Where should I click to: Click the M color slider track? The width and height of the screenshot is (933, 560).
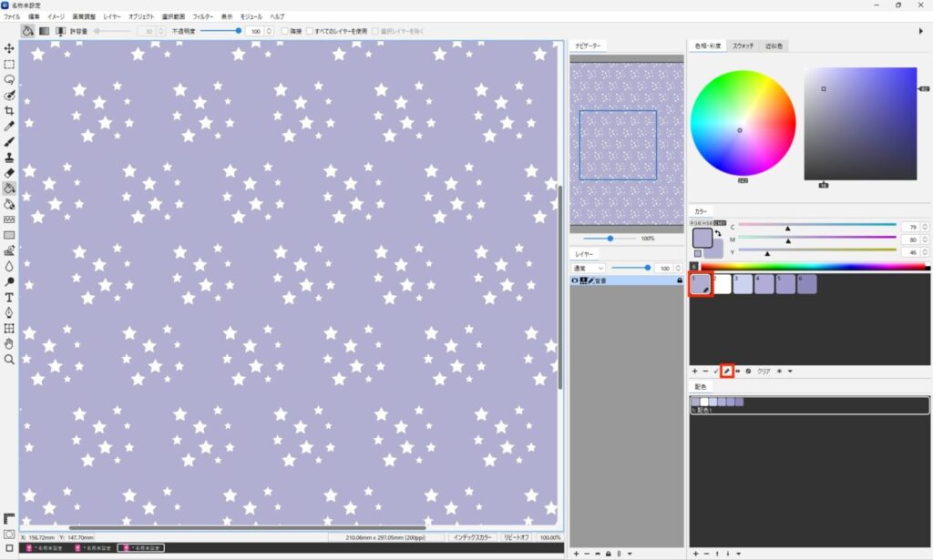pos(817,238)
